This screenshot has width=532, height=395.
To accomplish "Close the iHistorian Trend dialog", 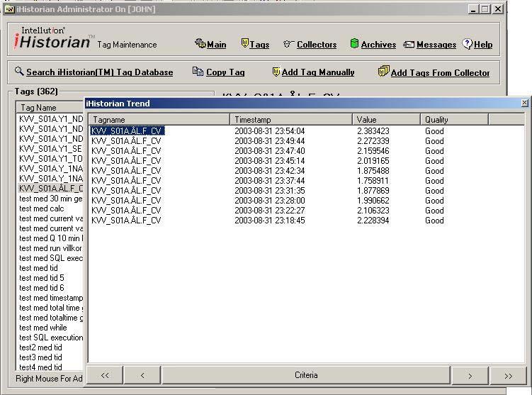I will tap(524, 103).
